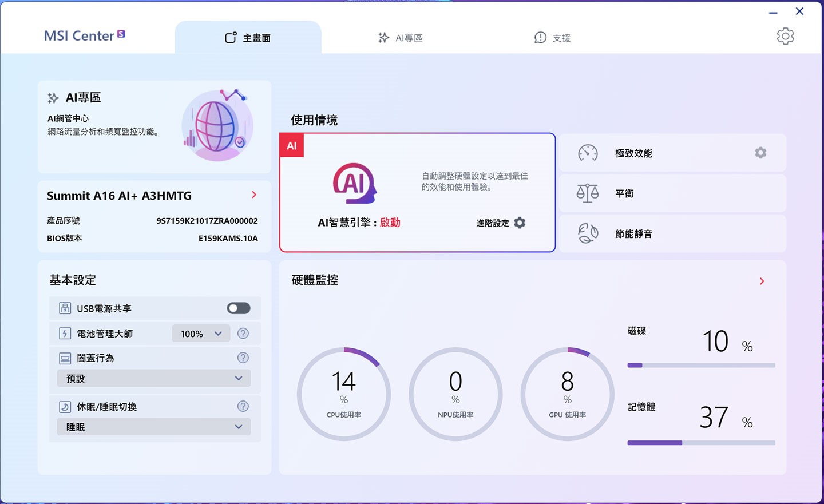Click the 支援 speech bubble icon

point(540,38)
